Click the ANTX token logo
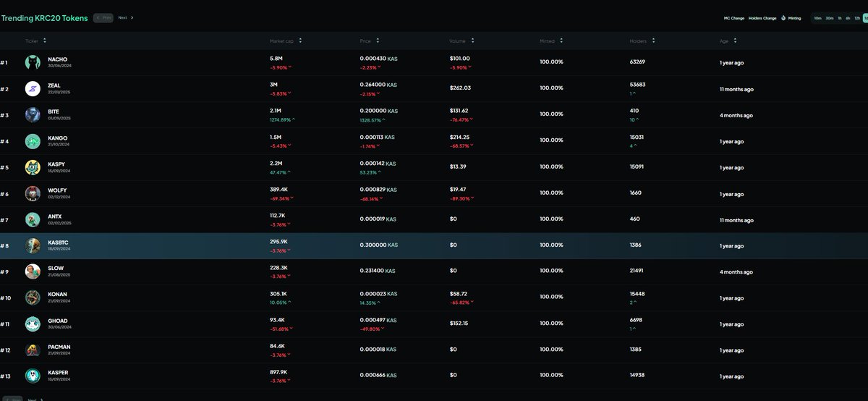Viewport: 868px width, 401px height. (x=33, y=219)
